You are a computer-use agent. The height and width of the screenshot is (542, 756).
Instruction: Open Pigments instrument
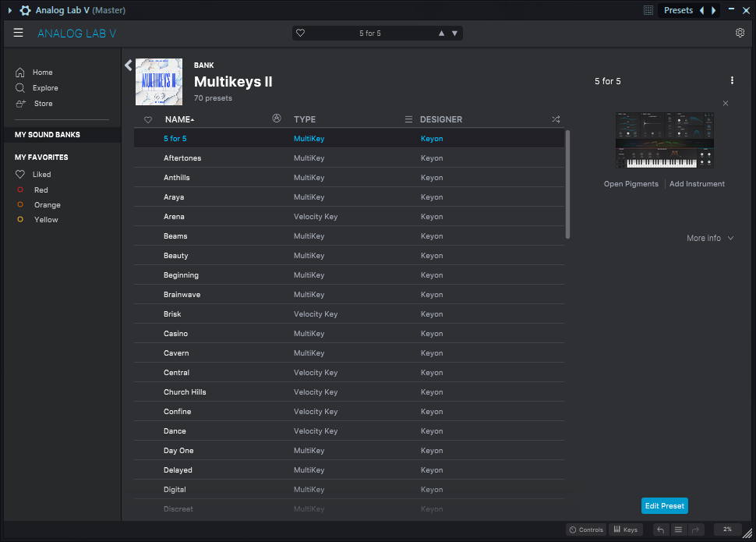pyautogui.click(x=631, y=184)
